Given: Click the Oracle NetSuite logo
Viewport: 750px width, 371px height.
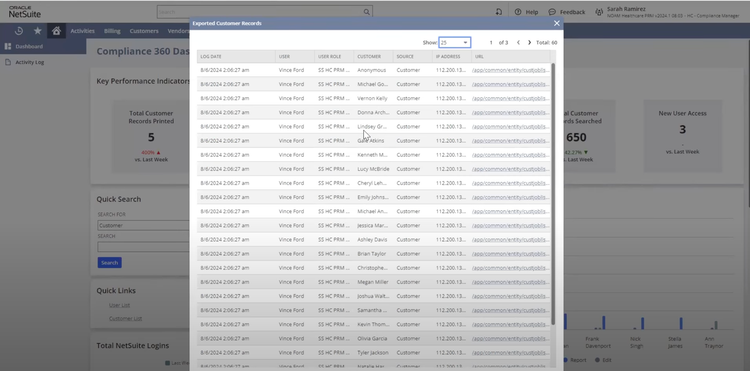Looking at the screenshot, I should (25, 12).
